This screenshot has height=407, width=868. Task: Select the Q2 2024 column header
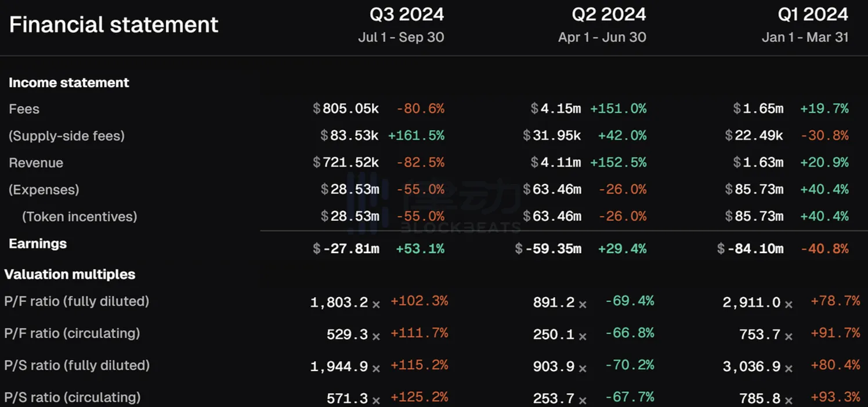pyautogui.click(x=609, y=14)
